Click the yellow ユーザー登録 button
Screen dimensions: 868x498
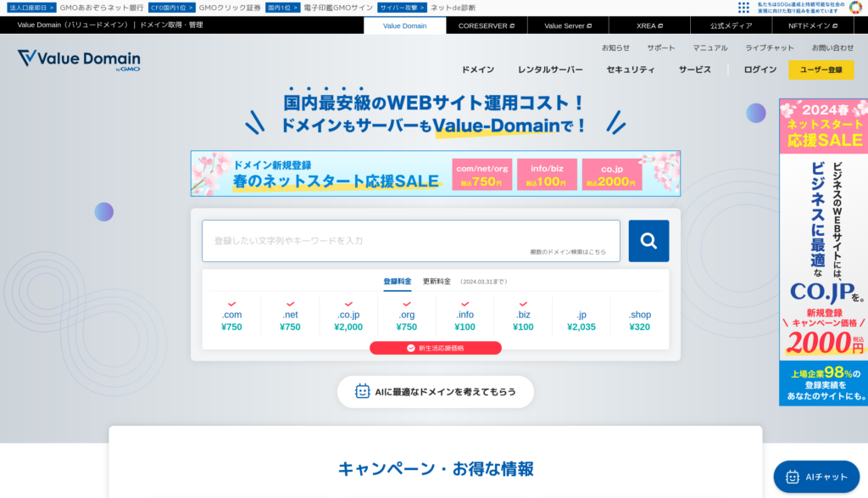coord(821,70)
